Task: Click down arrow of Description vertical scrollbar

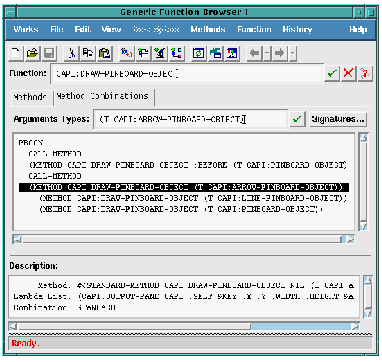Action: 368,313
